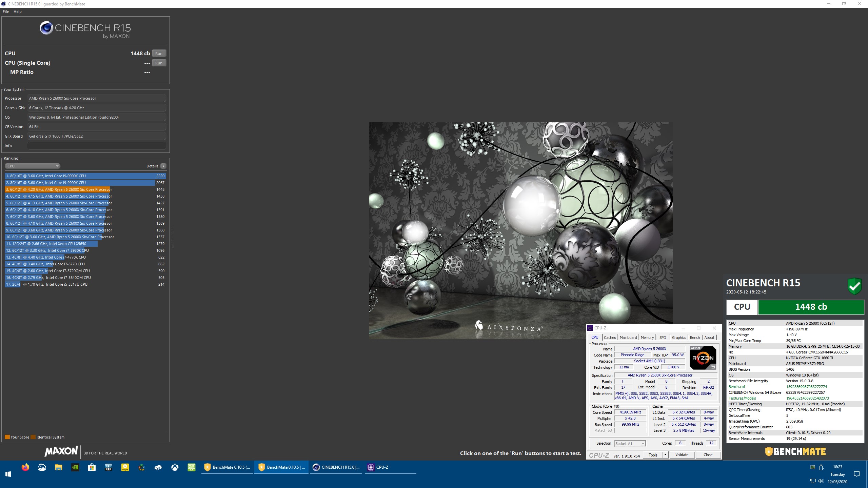Click the Info input field
The height and width of the screenshot is (488, 868).
click(97, 146)
